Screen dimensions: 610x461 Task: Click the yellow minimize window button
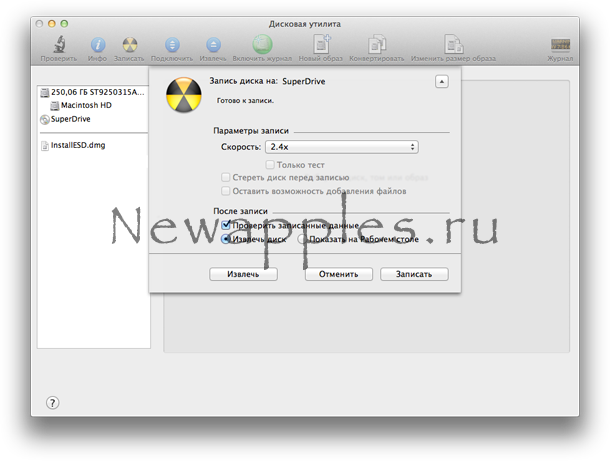click(52, 24)
